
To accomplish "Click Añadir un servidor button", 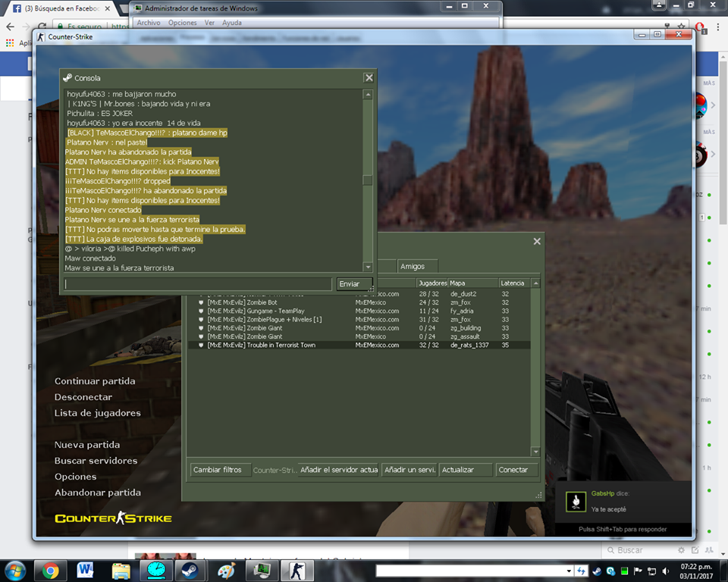I will (x=409, y=470).
